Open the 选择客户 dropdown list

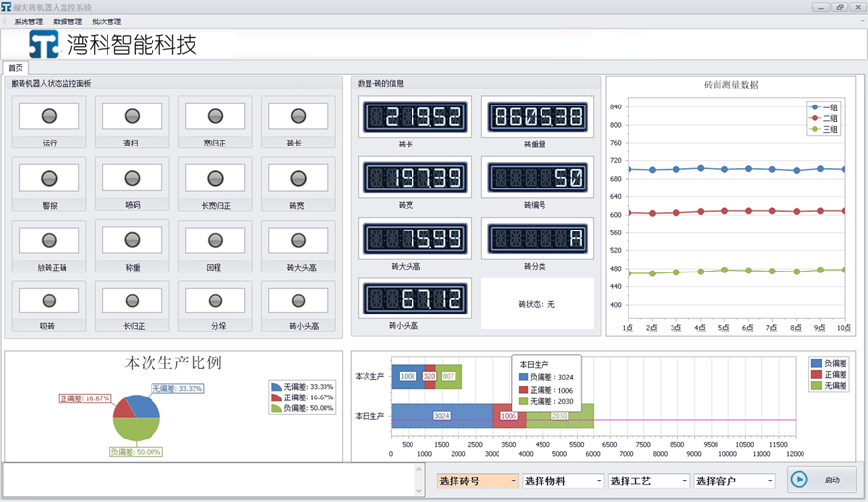pos(735,481)
